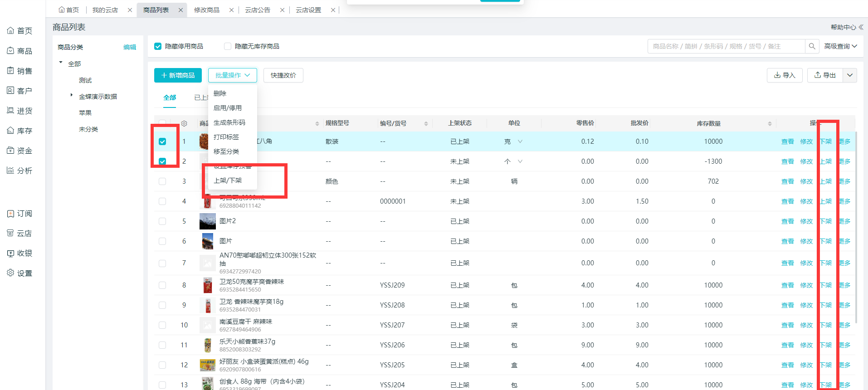868x390 pixels.
Task: Open 资金 module in sidebar
Action: (x=20, y=151)
